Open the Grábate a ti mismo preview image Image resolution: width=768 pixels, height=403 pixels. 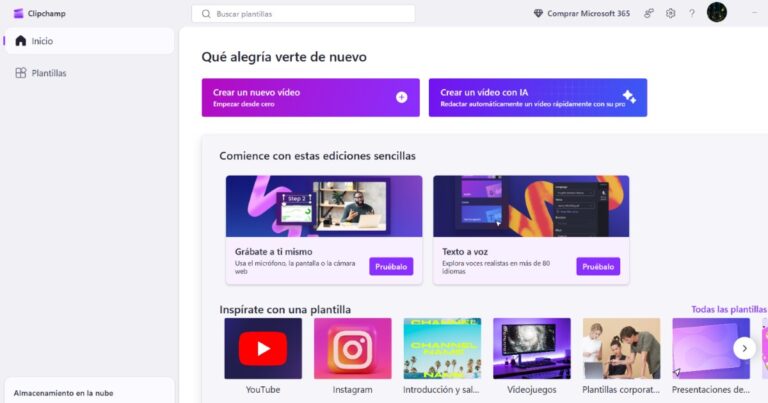click(x=324, y=206)
